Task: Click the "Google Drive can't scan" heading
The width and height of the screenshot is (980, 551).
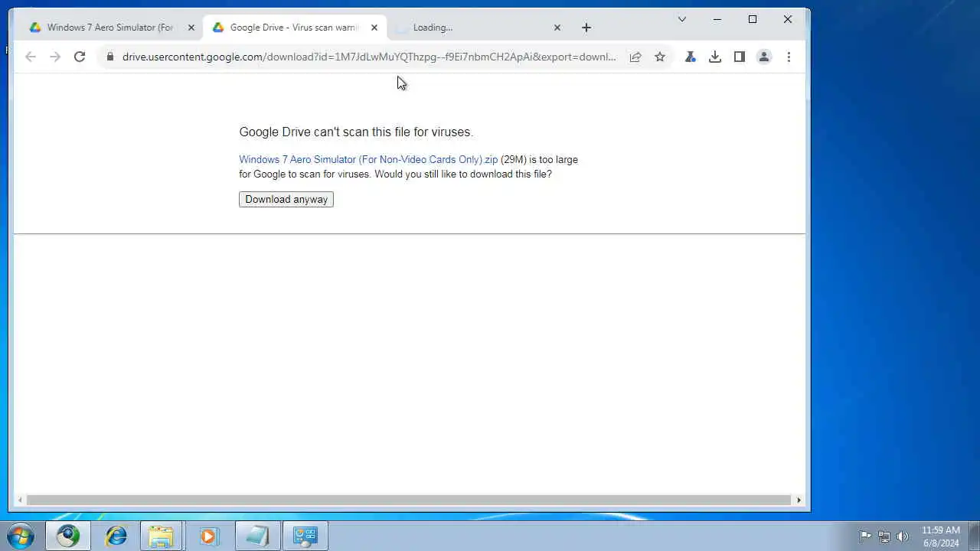Action: (356, 132)
